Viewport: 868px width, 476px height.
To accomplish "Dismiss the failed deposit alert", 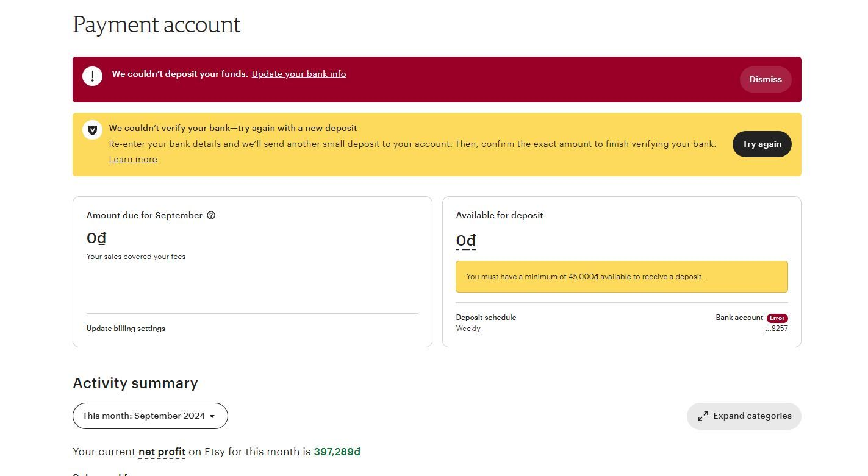I will 765,79.
